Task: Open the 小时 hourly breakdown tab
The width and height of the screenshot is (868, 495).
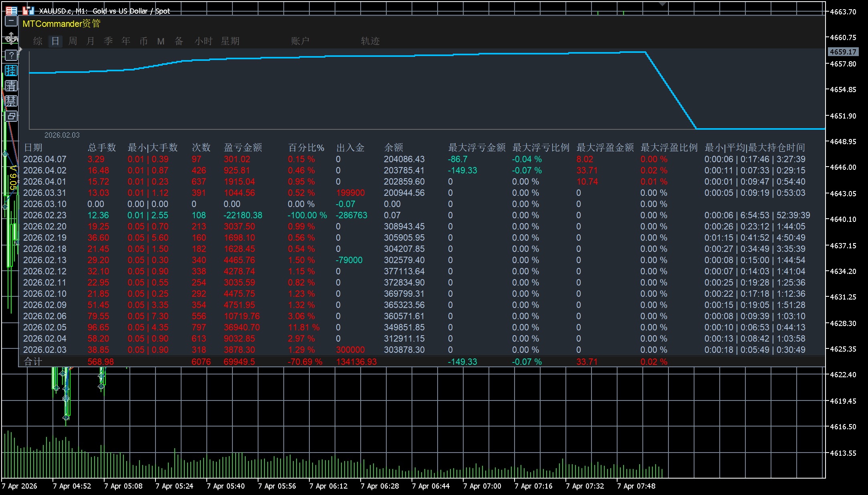Action: click(x=203, y=41)
